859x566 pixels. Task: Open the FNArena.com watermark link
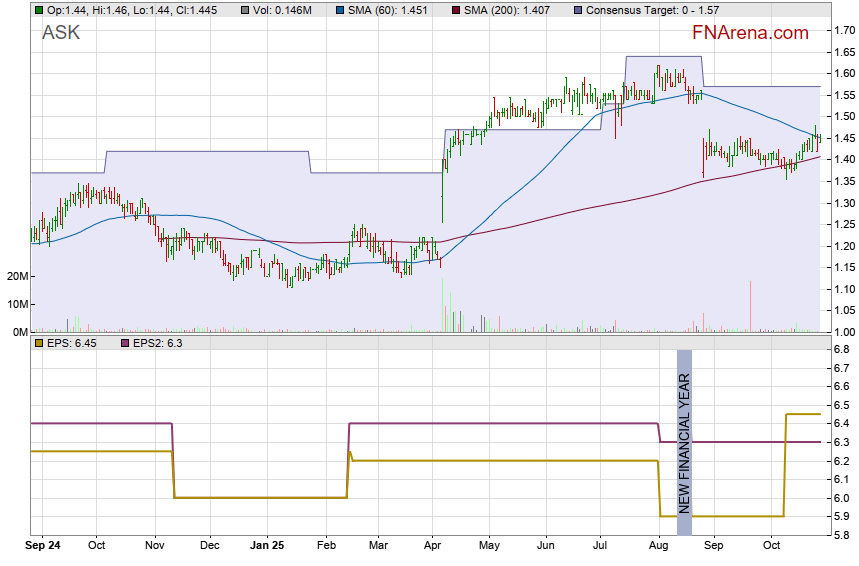750,33
